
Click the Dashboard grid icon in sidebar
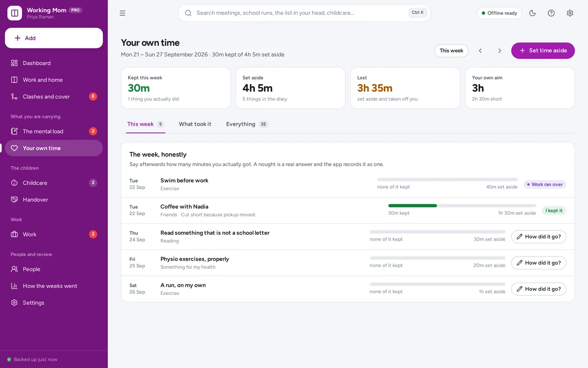tap(14, 63)
